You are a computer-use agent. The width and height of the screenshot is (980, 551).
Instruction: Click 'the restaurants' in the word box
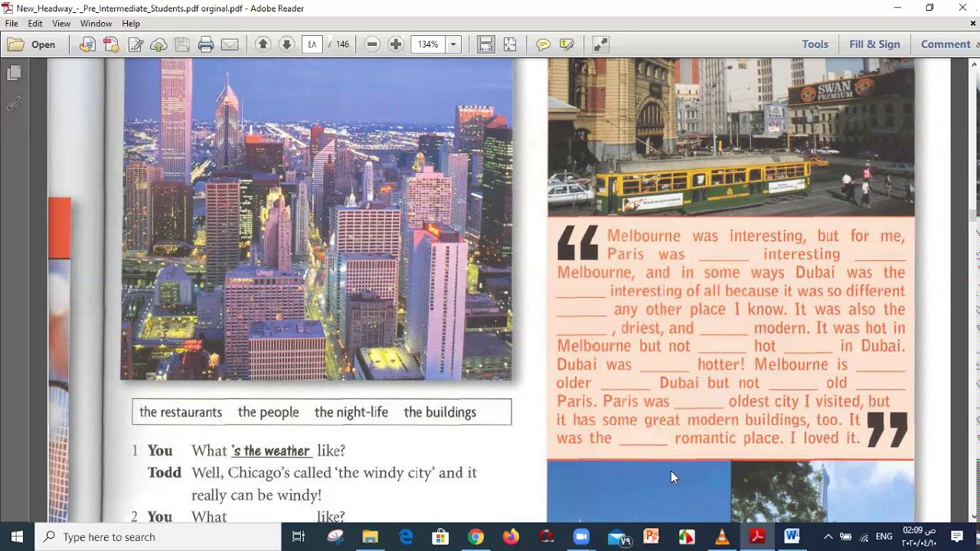point(181,412)
